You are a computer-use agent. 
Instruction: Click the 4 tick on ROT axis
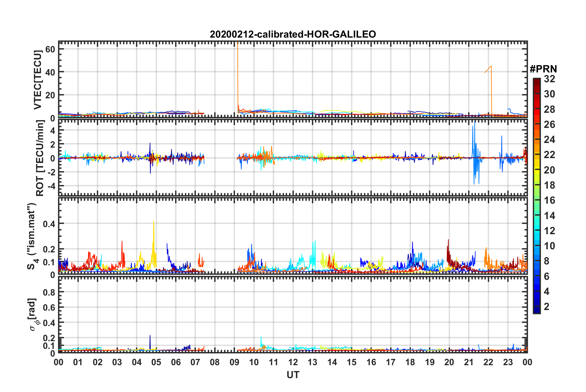pyautogui.click(x=53, y=130)
